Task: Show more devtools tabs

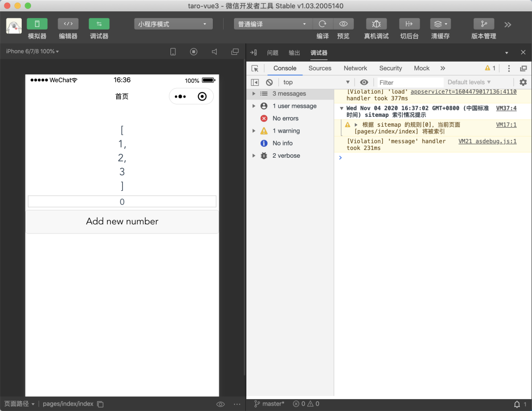Action: tap(442, 68)
